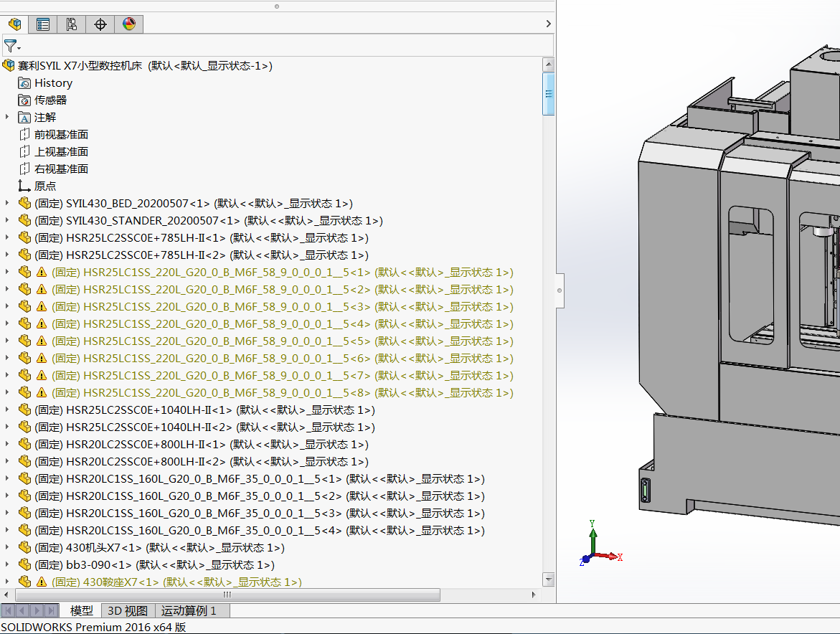Click the horizontal scrollbar left arrow
This screenshot has height=634, width=840.
(x=6, y=595)
